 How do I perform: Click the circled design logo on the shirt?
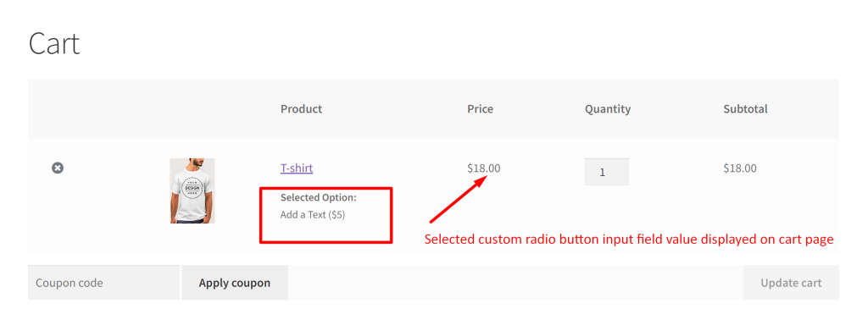pyautogui.click(x=192, y=190)
